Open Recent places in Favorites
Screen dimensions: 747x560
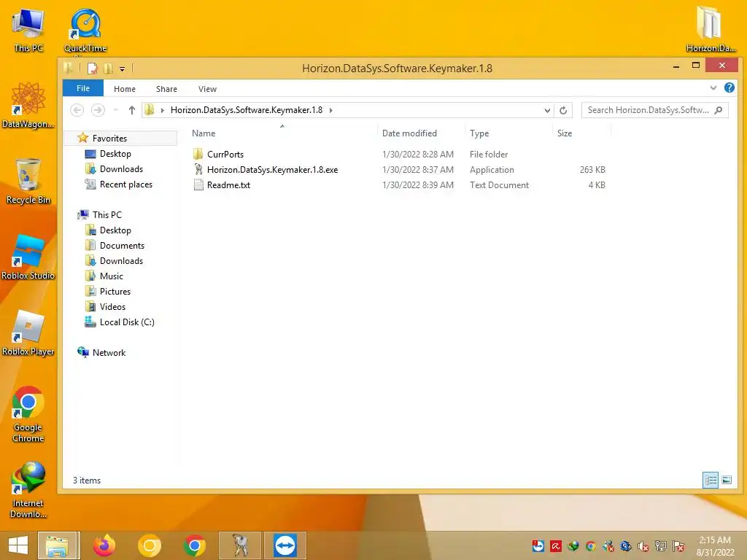[x=125, y=184]
